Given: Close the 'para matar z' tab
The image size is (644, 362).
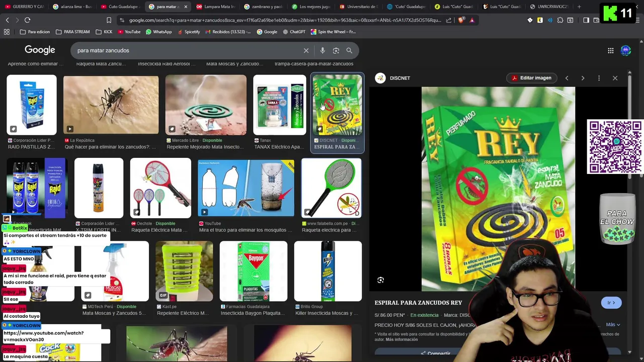Looking at the screenshot, I should 186,7.
